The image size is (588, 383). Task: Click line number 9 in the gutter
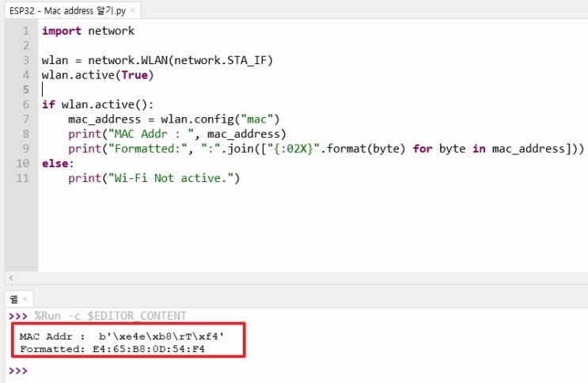(25, 149)
